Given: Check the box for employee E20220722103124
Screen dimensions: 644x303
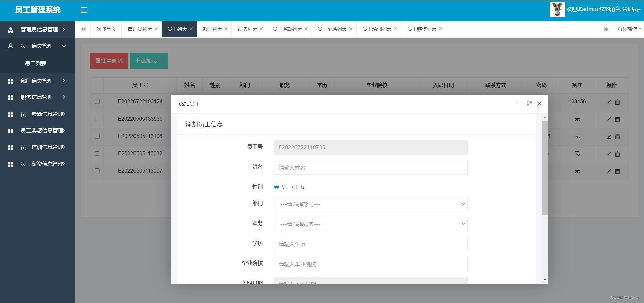Looking at the screenshot, I should [x=97, y=101].
